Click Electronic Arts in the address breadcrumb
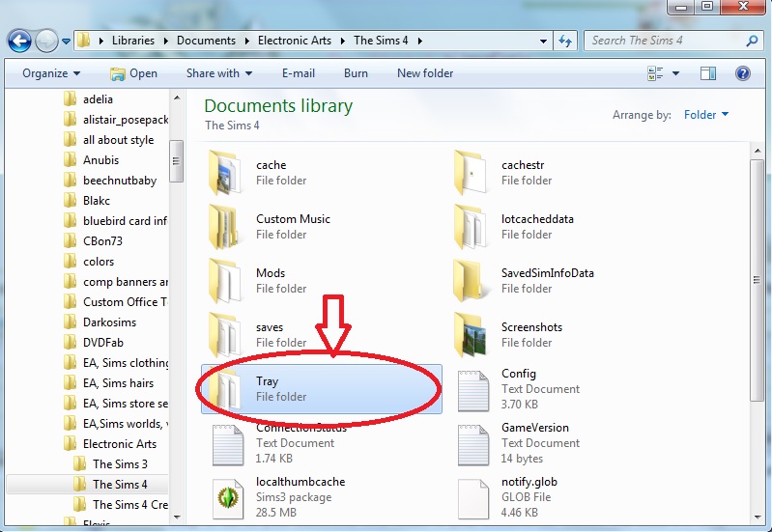 tap(295, 41)
